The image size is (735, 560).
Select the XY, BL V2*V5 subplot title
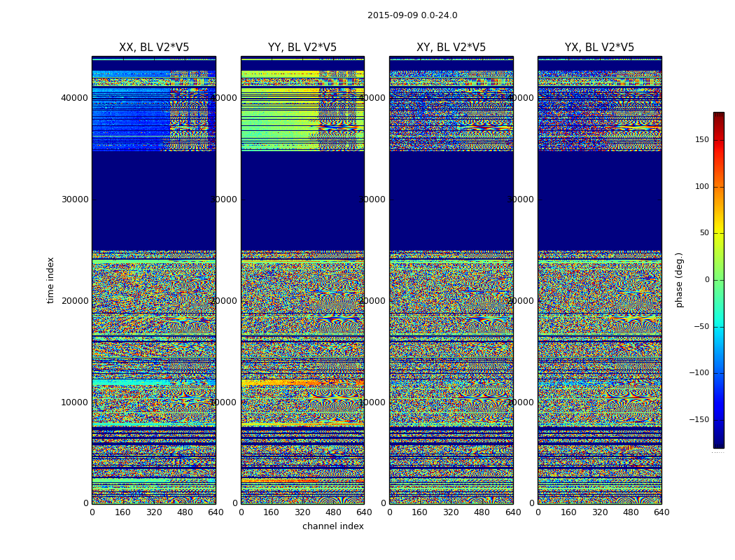coord(451,48)
